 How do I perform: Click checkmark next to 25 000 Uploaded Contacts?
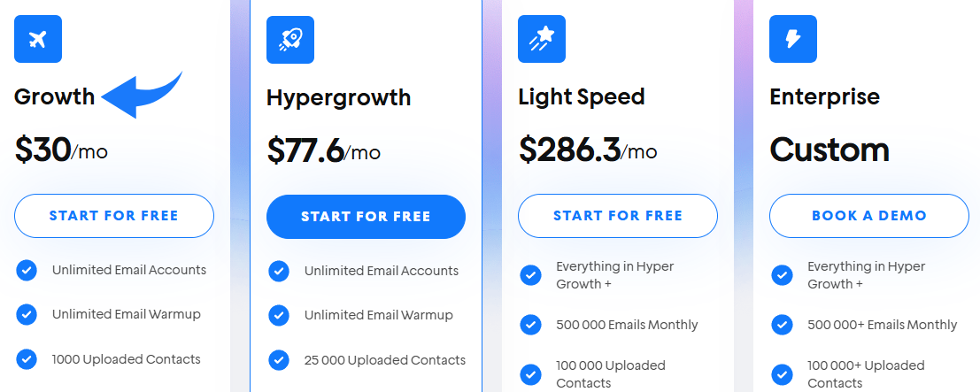tap(279, 360)
